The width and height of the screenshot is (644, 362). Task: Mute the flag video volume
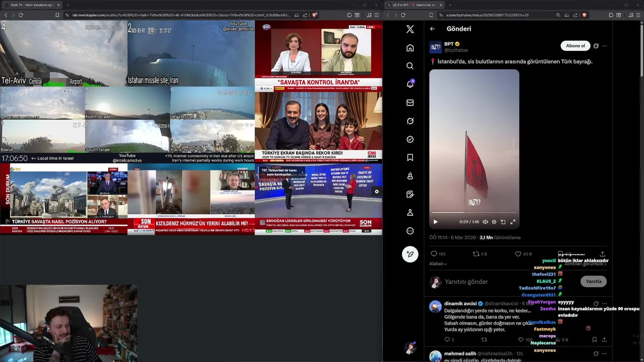[x=485, y=222]
